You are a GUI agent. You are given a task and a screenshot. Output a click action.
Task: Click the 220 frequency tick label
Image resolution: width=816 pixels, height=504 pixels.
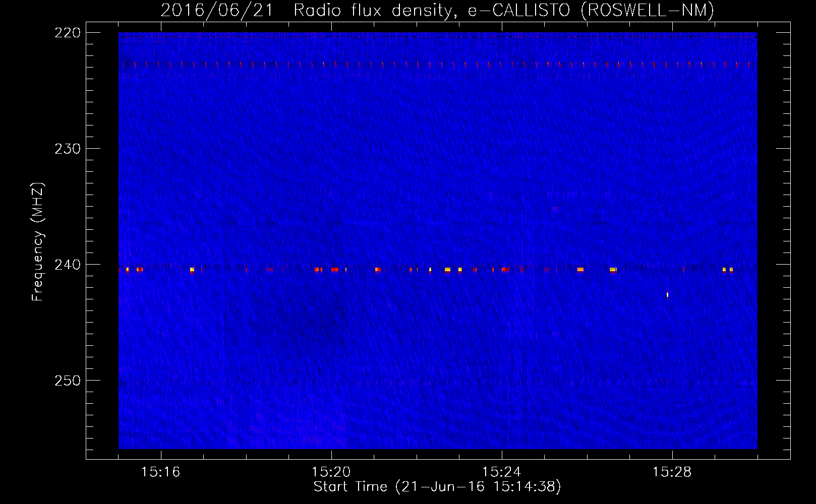(68, 33)
